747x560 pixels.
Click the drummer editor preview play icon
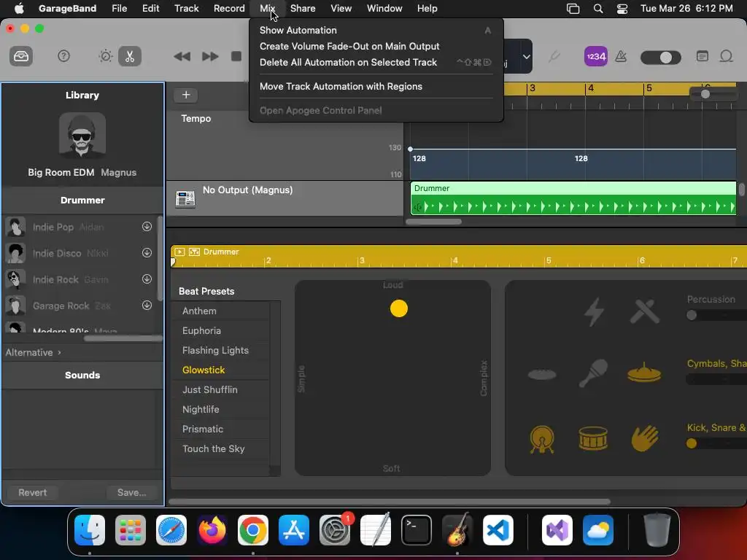[x=179, y=252]
